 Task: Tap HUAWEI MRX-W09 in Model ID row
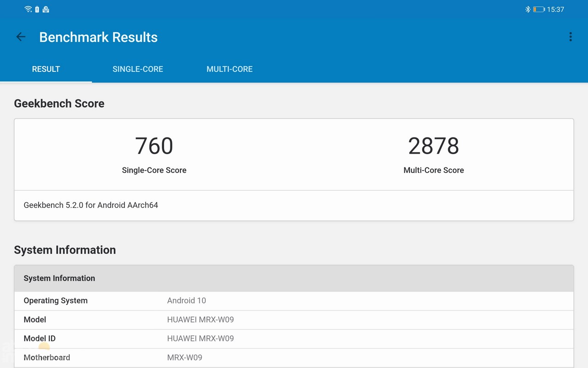click(x=200, y=339)
